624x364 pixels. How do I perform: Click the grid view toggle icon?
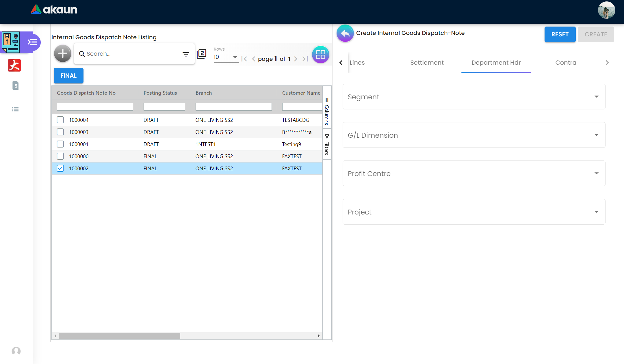pyautogui.click(x=320, y=55)
